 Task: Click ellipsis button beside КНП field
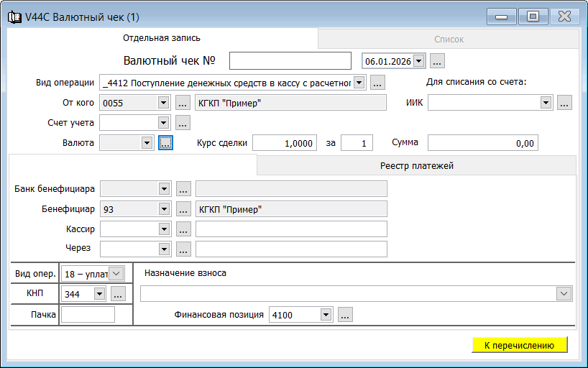pos(118,293)
